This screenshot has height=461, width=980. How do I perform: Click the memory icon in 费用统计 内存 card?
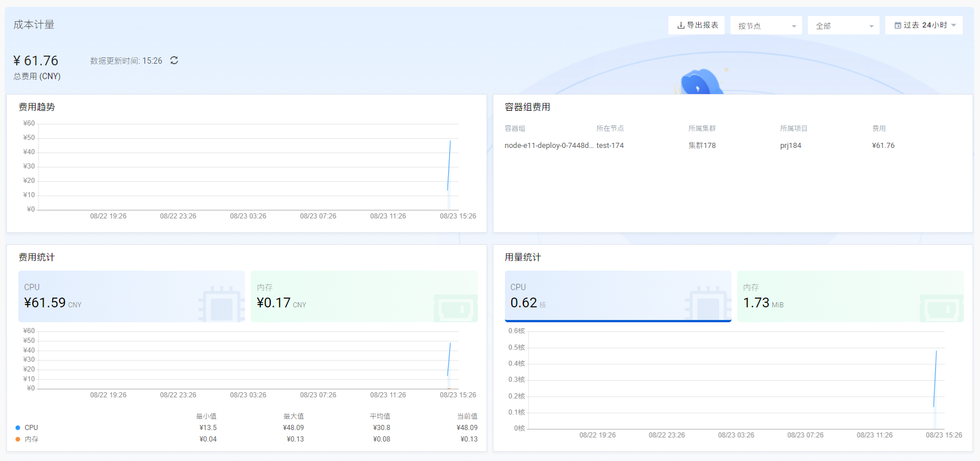tap(456, 308)
